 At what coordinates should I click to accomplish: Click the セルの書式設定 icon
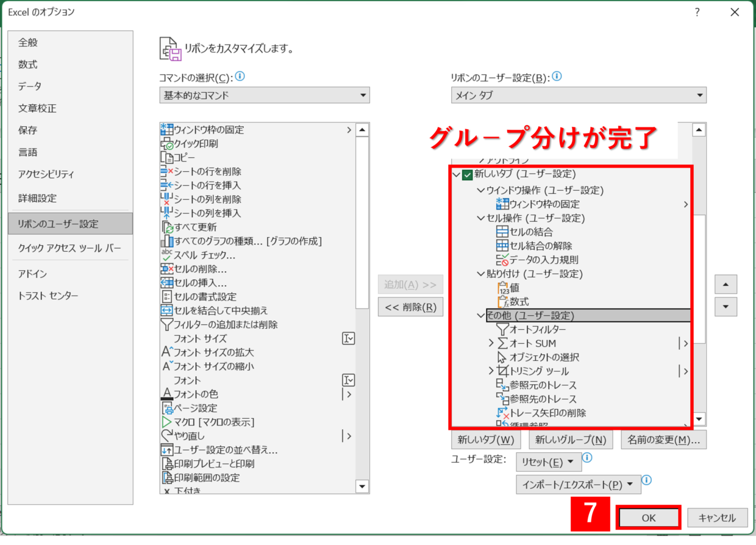click(167, 297)
